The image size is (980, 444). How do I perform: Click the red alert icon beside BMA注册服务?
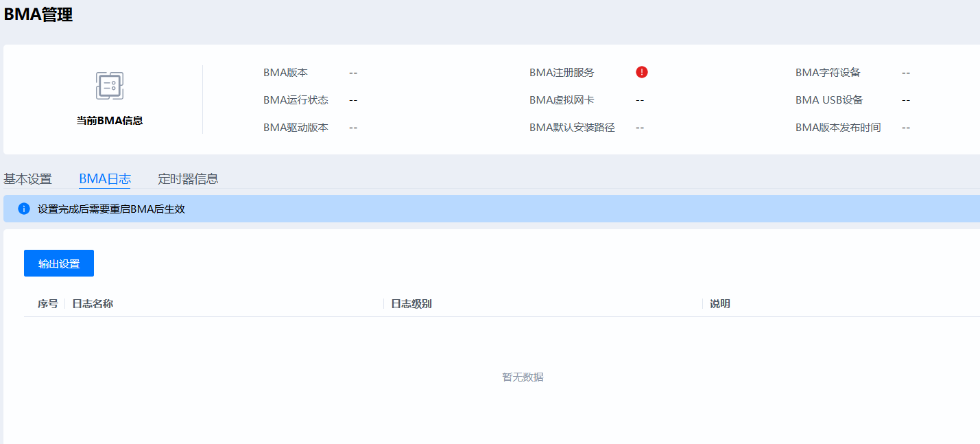tap(641, 71)
